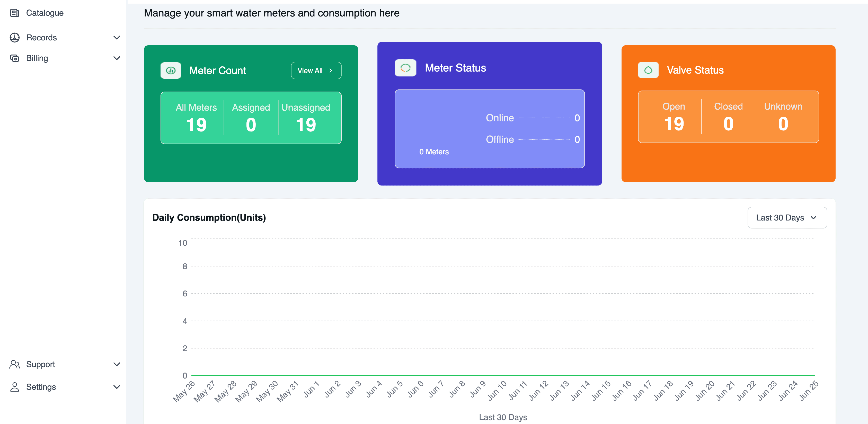This screenshot has height=424, width=868.
Task: Expand the Billing section
Action: point(117,58)
